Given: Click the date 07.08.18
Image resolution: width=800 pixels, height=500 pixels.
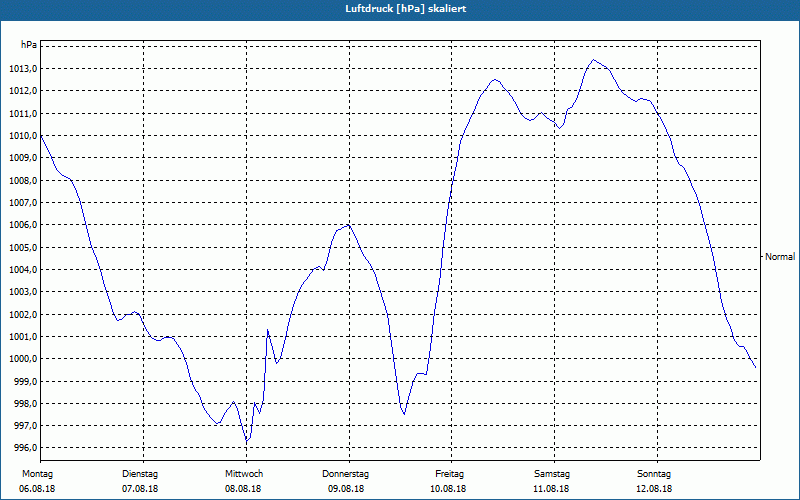Looking at the screenshot, I should pos(140,489).
